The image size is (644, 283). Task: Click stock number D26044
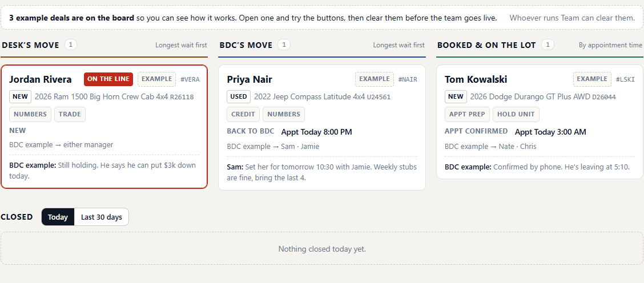[604, 98]
